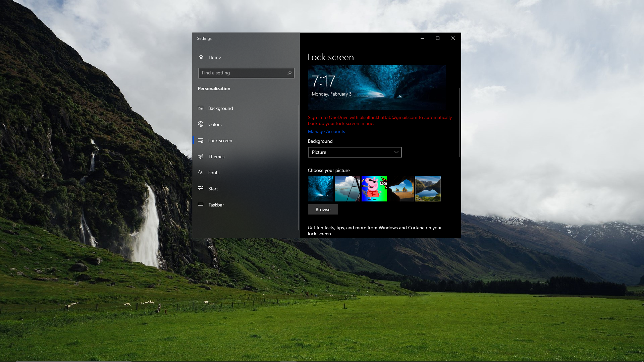
Task: Click the Background picture icon
Action: coord(201,108)
